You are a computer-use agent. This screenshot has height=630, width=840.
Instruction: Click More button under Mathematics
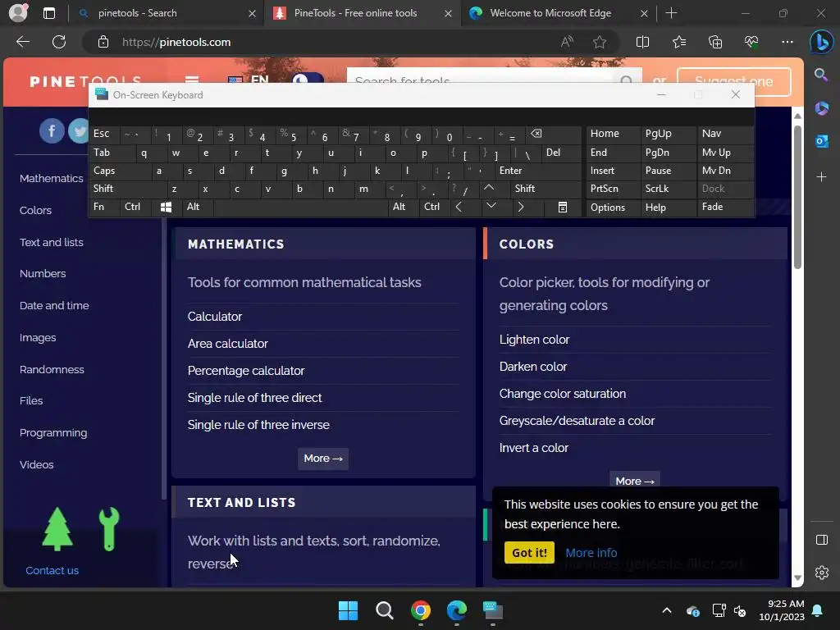pos(323,459)
